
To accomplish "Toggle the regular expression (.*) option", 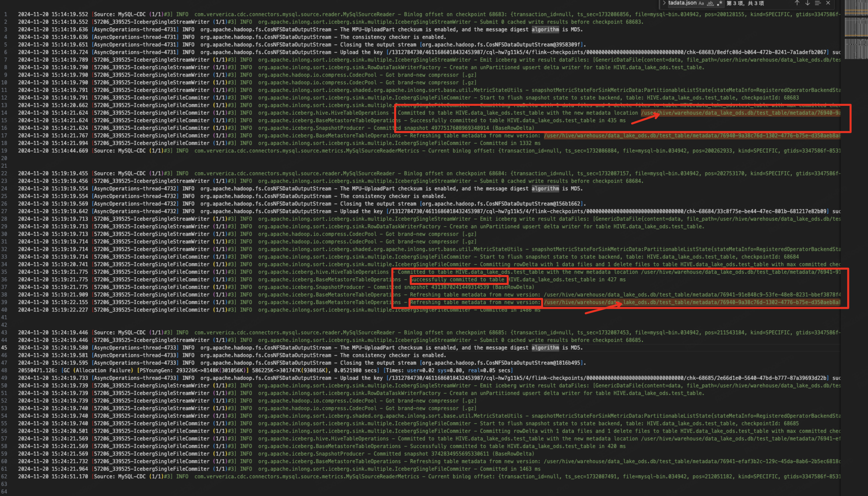I will pos(719,3).
